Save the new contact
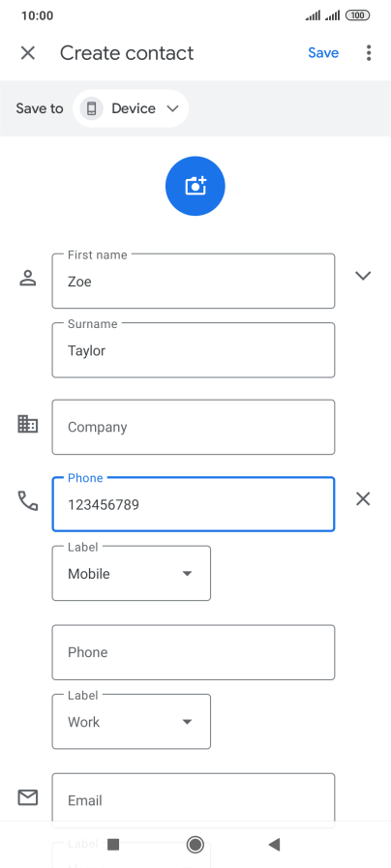This screenshot has height=868, width=391. (323, 53)
